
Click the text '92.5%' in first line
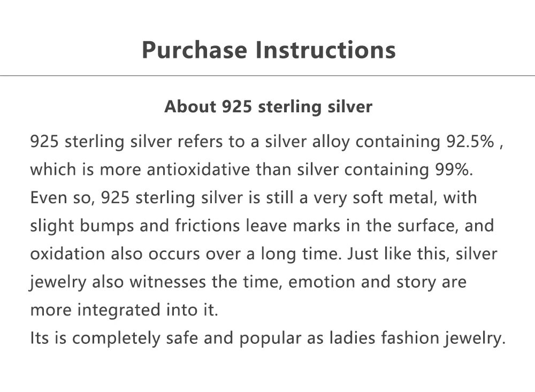[470, 141]
